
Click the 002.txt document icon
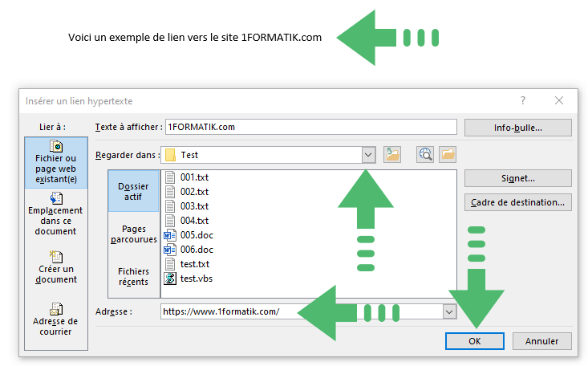[x=170, y=192]
